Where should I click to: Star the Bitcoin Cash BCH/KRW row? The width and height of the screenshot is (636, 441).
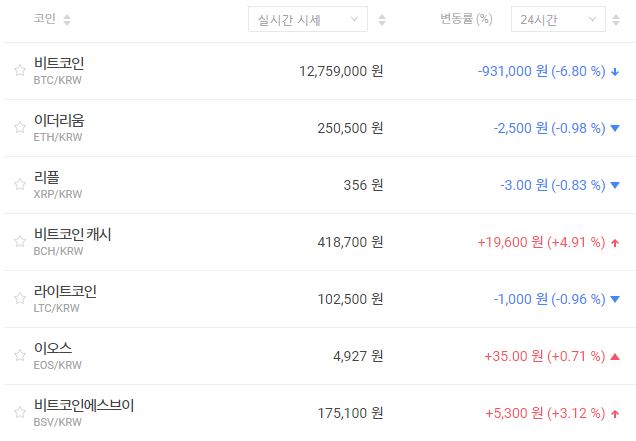click(19, 242)
